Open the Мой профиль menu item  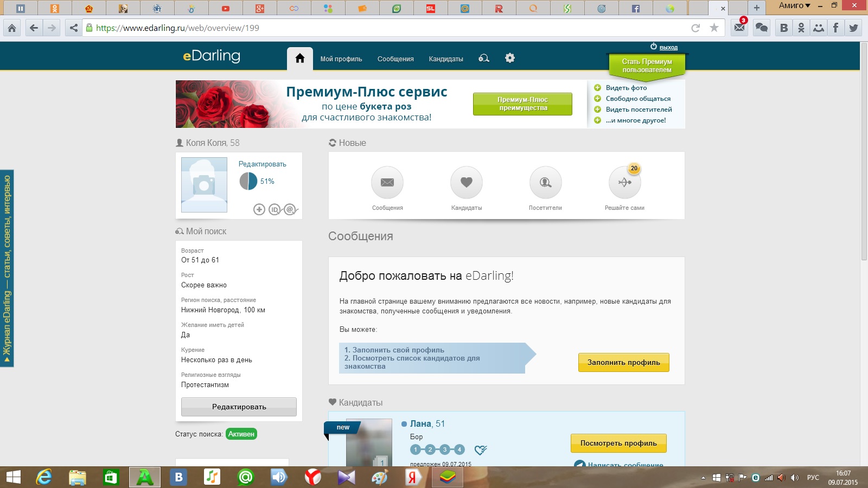coord(341,59)
